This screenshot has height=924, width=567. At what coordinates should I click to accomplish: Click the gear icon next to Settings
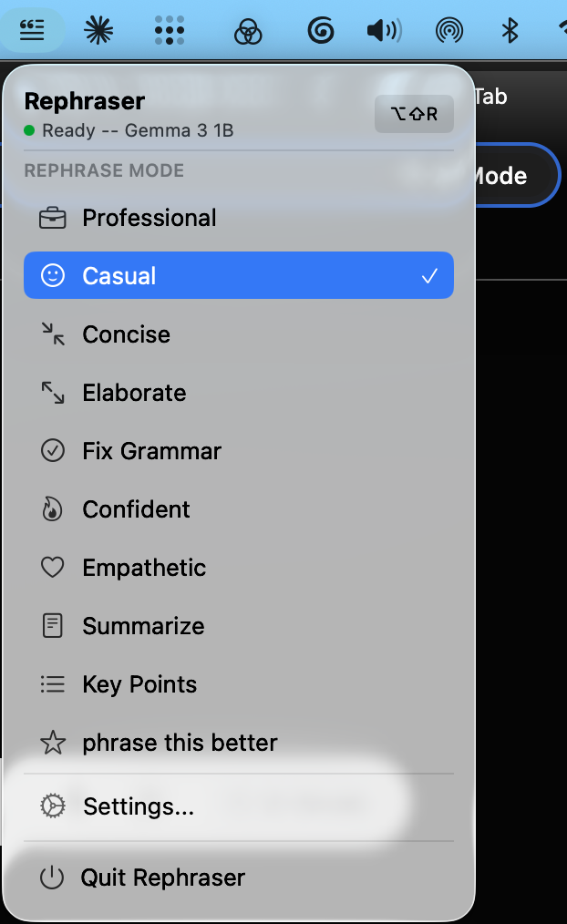(x=53, y=806)
